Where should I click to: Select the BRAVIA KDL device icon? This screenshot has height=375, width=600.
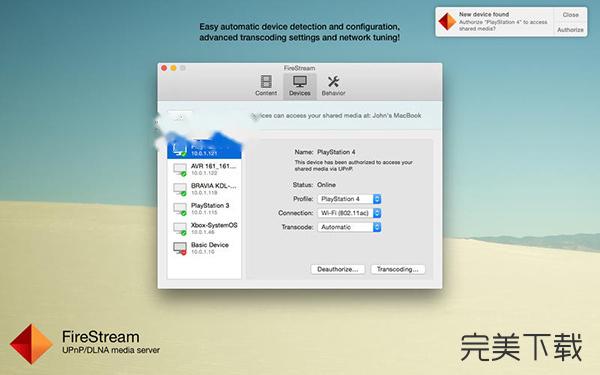(180, 189)
